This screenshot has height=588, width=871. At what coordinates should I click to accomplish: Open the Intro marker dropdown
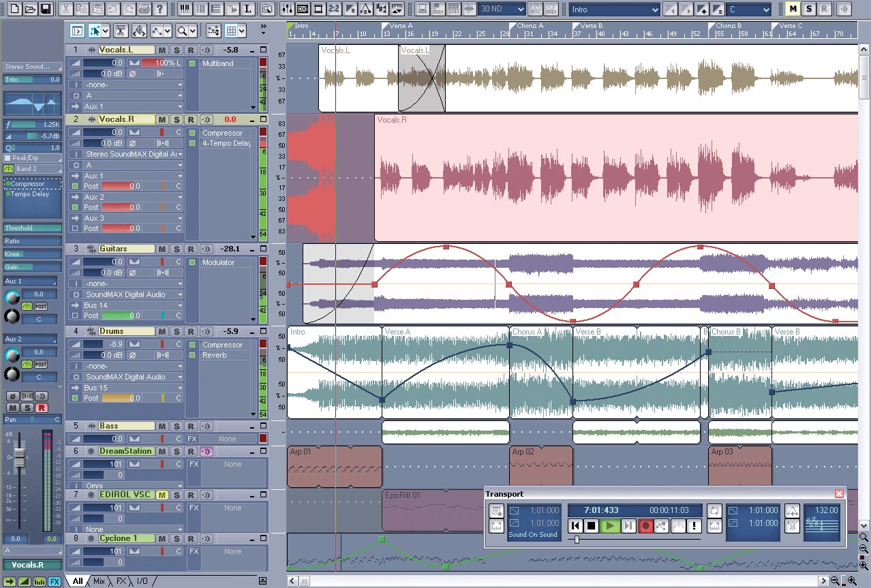click(x=655, y=10)
